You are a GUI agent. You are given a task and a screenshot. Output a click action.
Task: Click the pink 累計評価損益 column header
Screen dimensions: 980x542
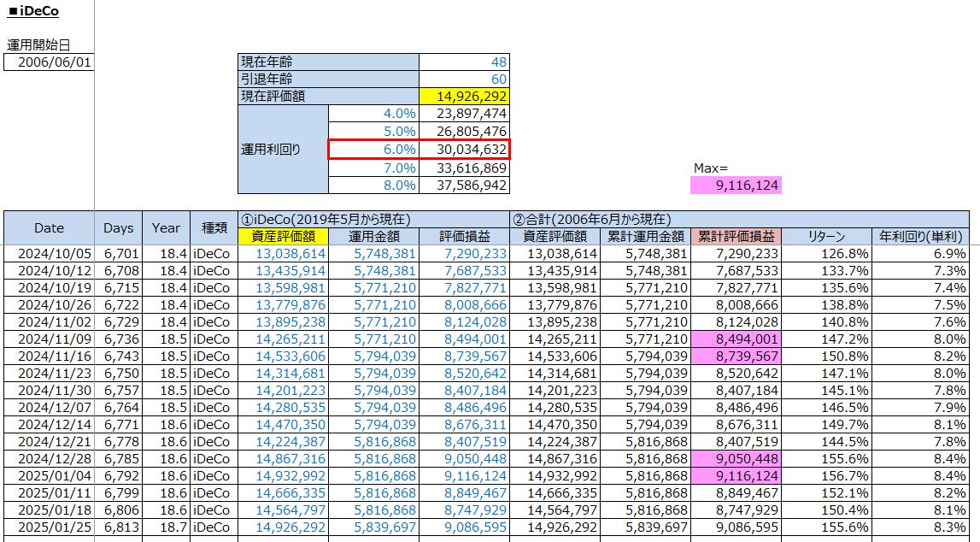point(736,237)
